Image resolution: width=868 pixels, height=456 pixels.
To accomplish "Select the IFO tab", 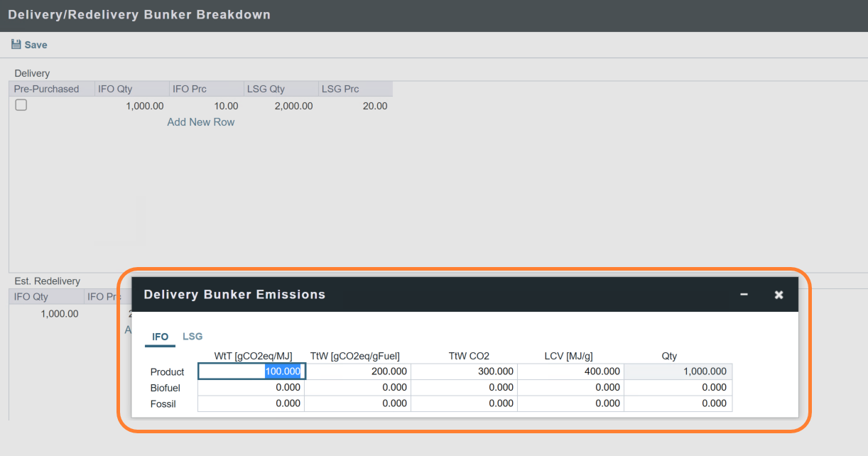I will 161,337.
